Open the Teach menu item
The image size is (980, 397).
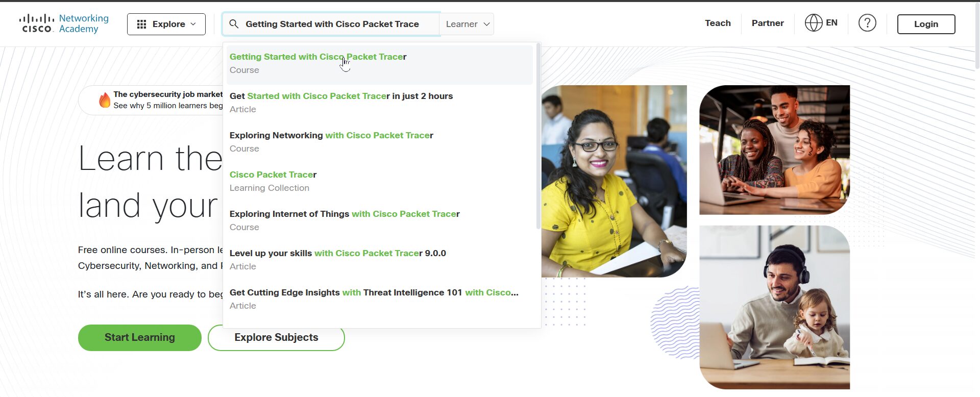[718, 23]
